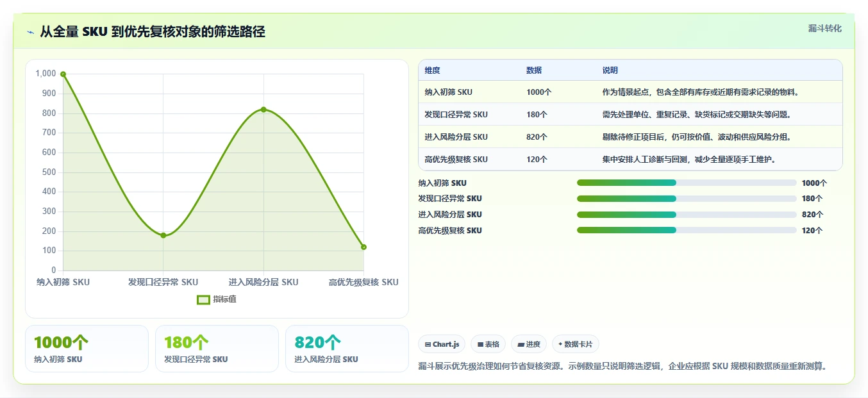Click the lightning icon beside the title

(x=31, y=32)
